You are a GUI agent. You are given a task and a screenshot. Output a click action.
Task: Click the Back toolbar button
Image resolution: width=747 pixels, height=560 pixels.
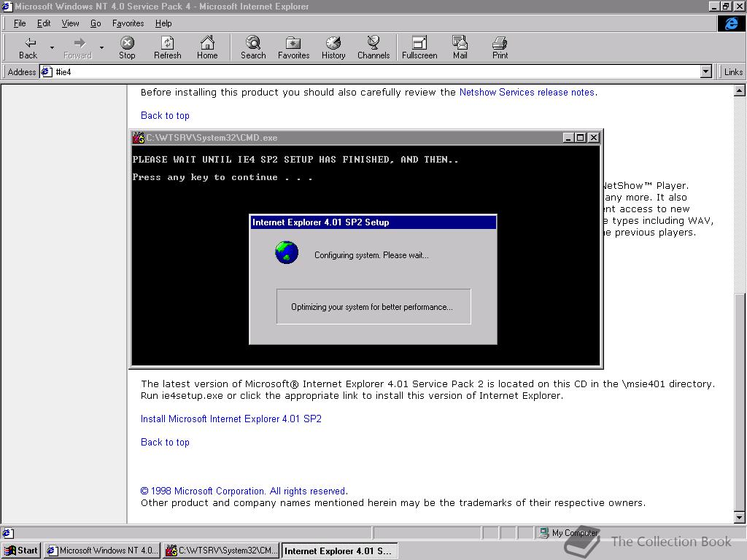tap(28, 47)
